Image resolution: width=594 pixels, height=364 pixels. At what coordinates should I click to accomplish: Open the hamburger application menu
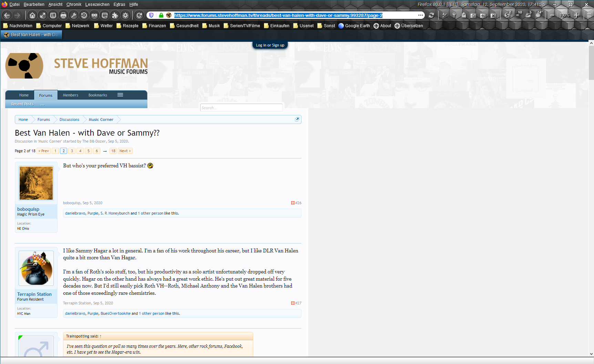(x=589, y=15)
